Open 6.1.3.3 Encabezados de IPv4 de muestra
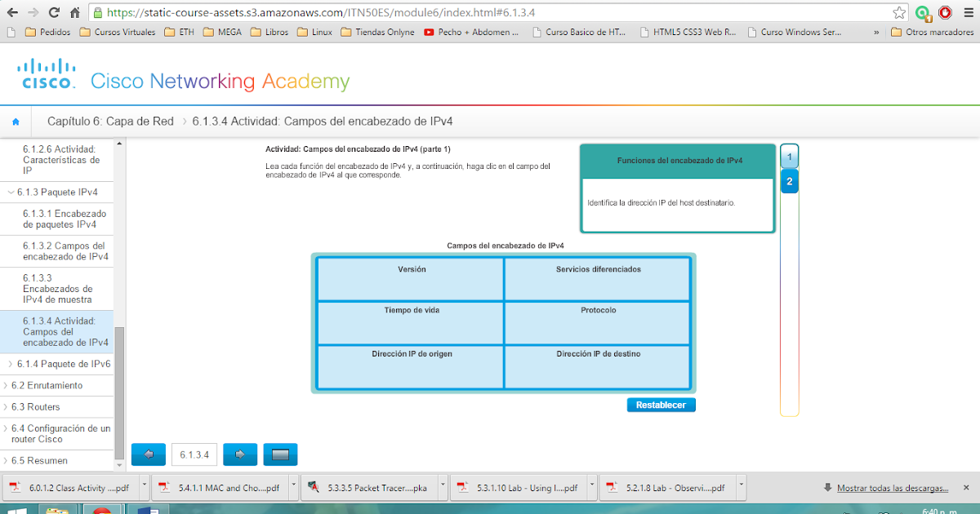Screen dimensions: 980x514 pyautogui.click(x=53, y=289)
